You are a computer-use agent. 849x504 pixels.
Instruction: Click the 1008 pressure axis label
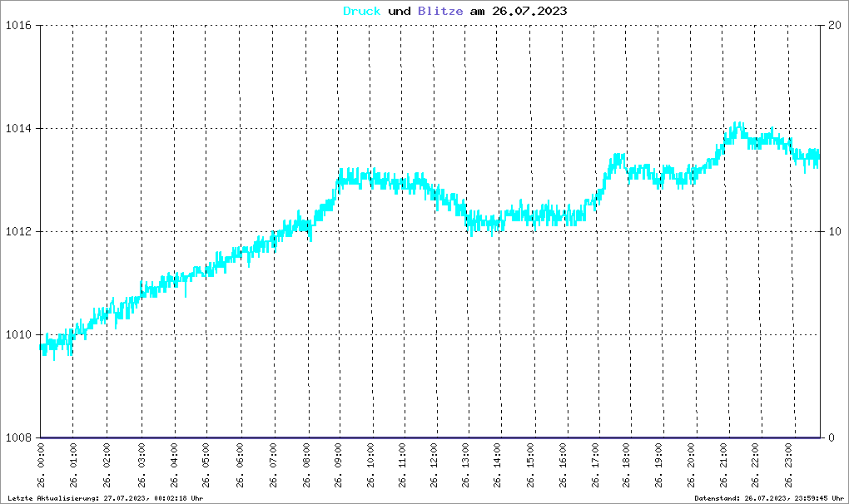[x=18, y=437]
